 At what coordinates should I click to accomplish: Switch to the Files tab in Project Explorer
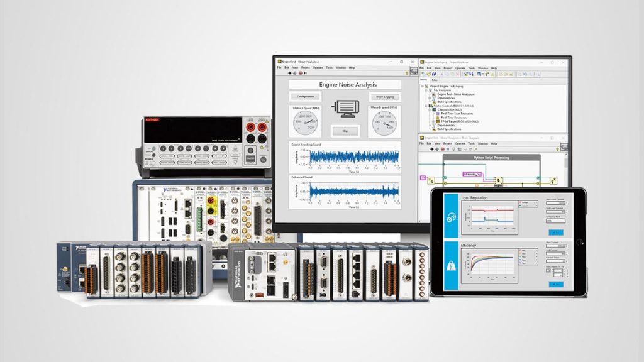coord(434,80)
